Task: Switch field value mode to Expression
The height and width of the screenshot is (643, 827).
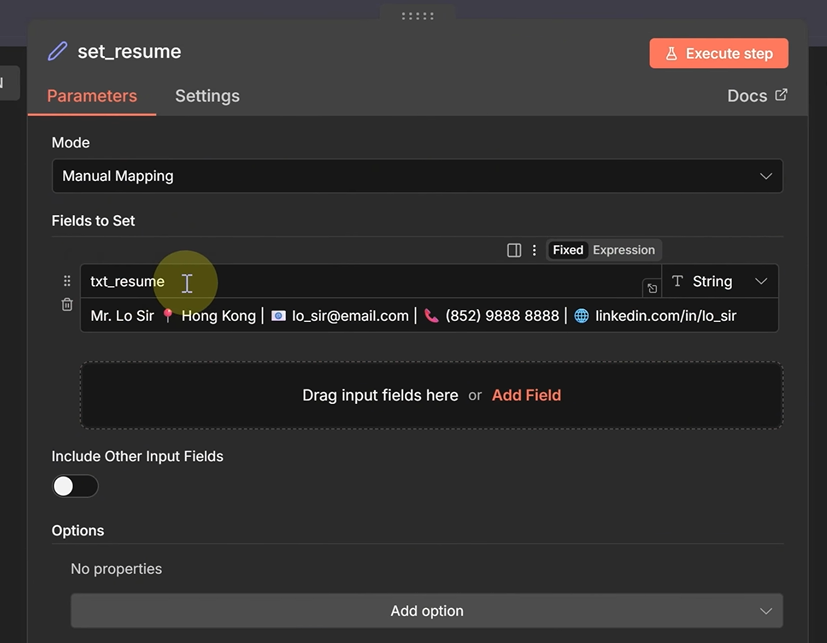Action: 623,250
